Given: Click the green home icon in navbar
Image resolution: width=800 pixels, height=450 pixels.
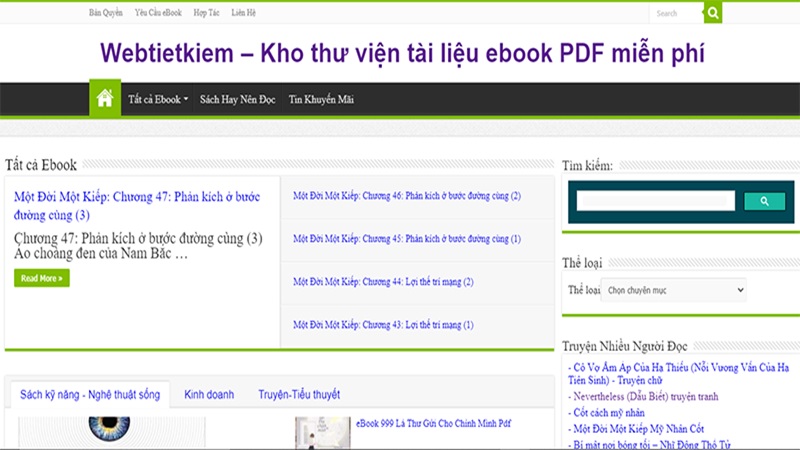Looking at the screenshot, I should point(105,98).
